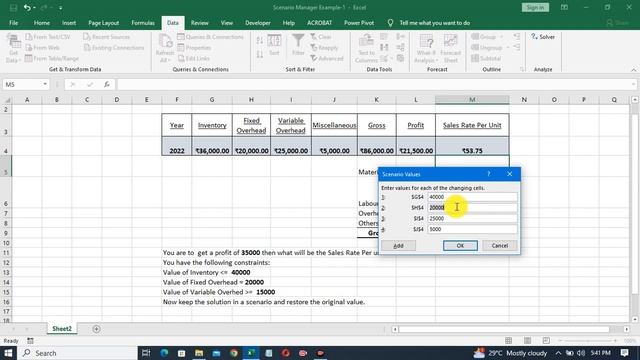
Task: Click Add in Scenario Values dialog
Action: [398, 245]
